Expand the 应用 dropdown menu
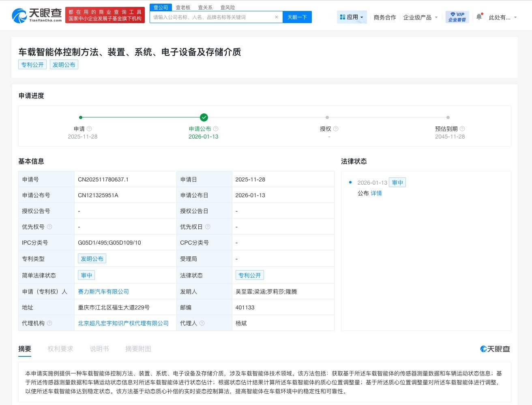Viewport: 532px width, 405px height. [x=352, y=17]
